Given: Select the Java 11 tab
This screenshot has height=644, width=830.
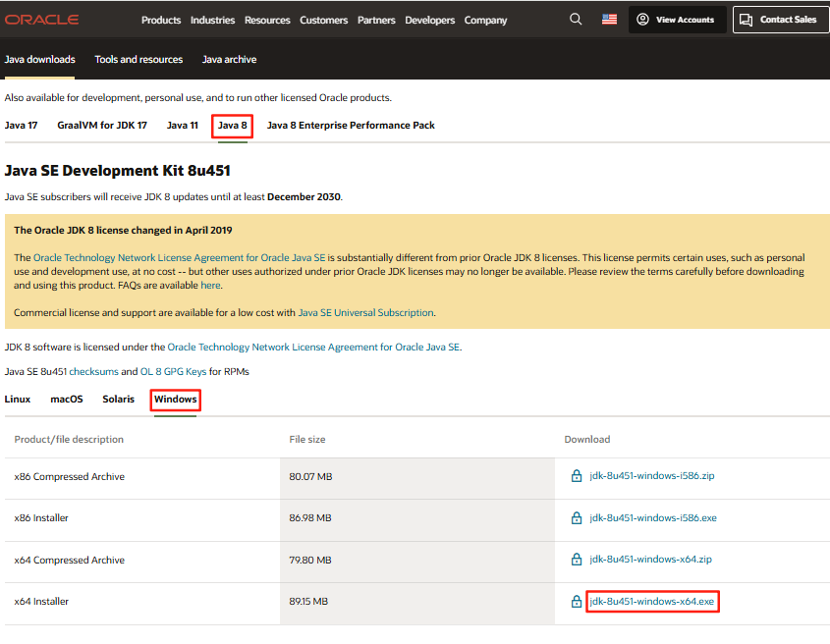Looking at the screenshot, I should pos(183,126).
